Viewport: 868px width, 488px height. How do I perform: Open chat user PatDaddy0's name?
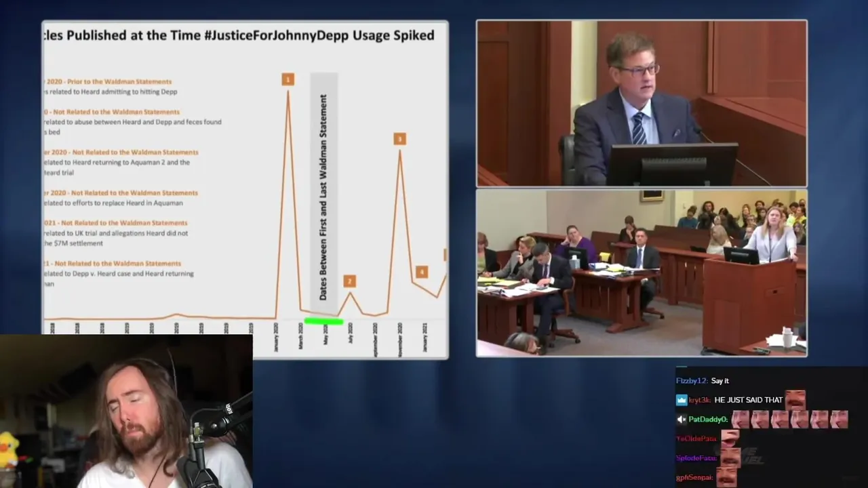click(708, 420)
